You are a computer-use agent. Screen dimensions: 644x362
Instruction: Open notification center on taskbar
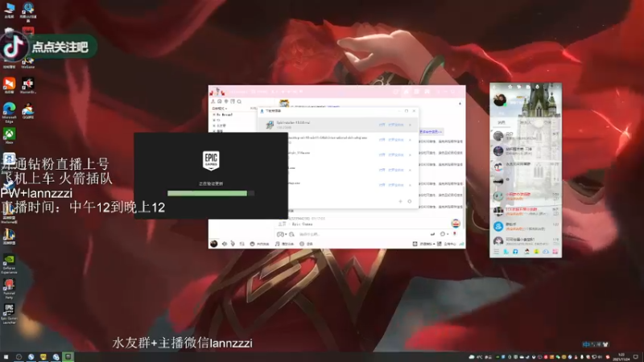tap(636, 357)
